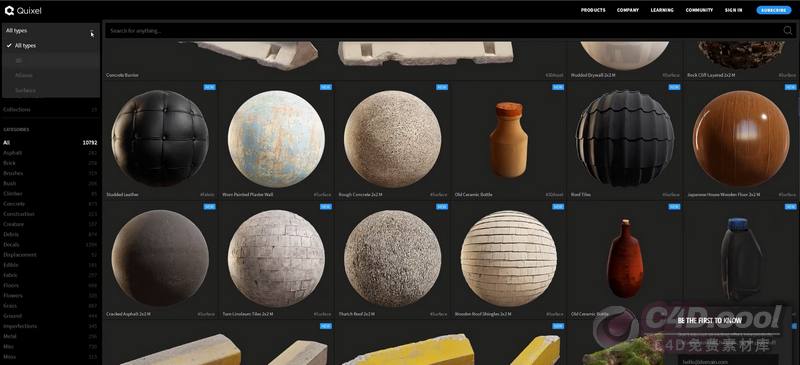The height and width of the screenshot is (365, 800).
Task: Open the black plastic jug asset
Action: [x=741, y=259]
